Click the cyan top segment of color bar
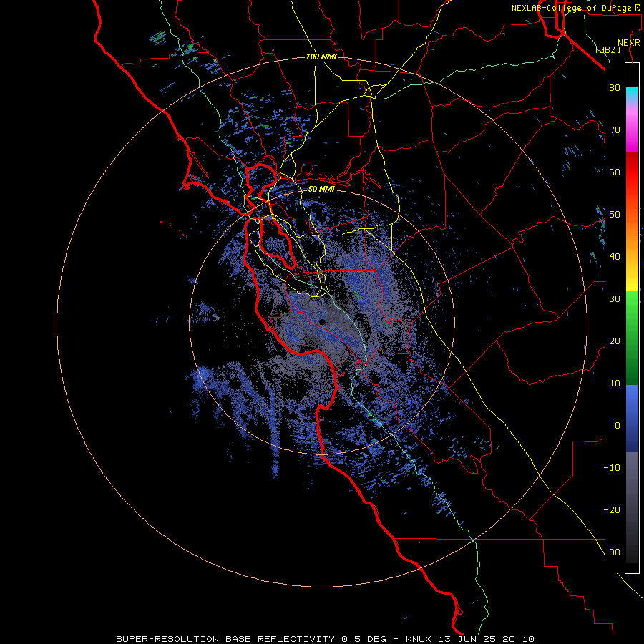 [x=632, y=92]
